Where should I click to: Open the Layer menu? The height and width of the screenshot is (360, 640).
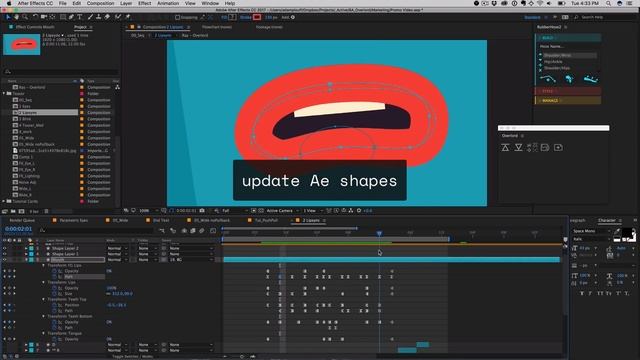pos(126,3)
